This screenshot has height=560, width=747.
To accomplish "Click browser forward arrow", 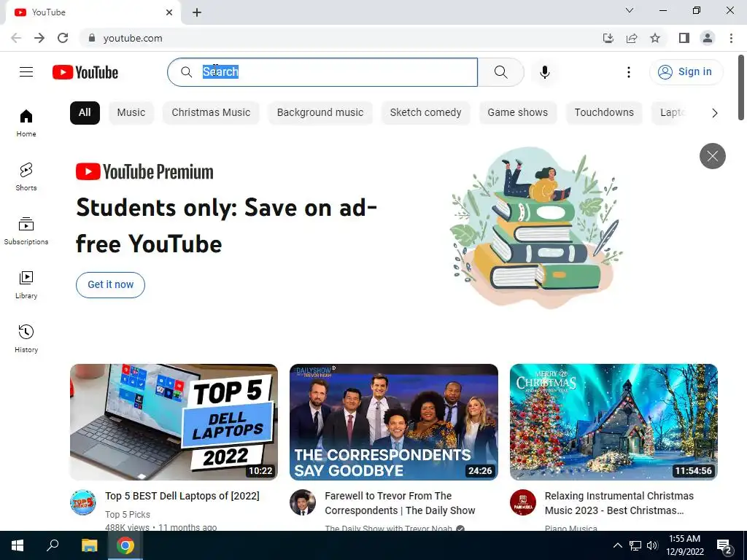I will pos(39,38).
